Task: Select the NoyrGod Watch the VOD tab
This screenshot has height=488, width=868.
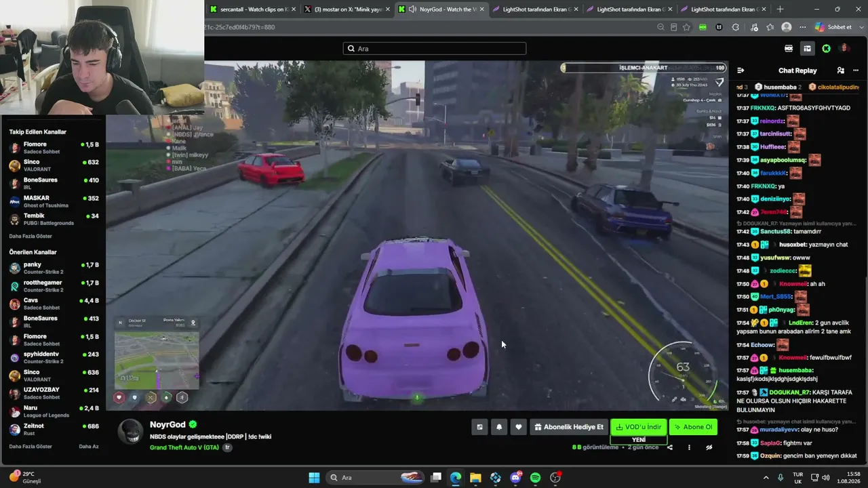Action: pyautogui.click(x=441, y=9)
